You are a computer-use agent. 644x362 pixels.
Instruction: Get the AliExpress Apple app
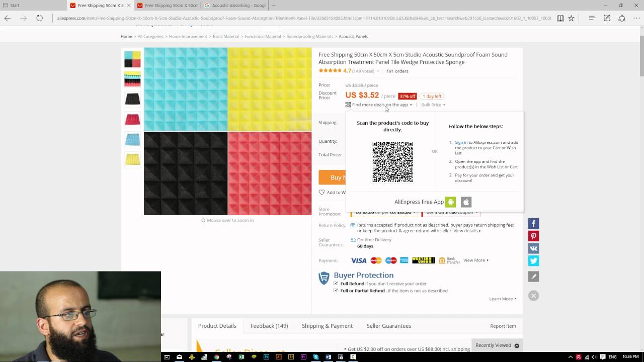pos(466,202)
